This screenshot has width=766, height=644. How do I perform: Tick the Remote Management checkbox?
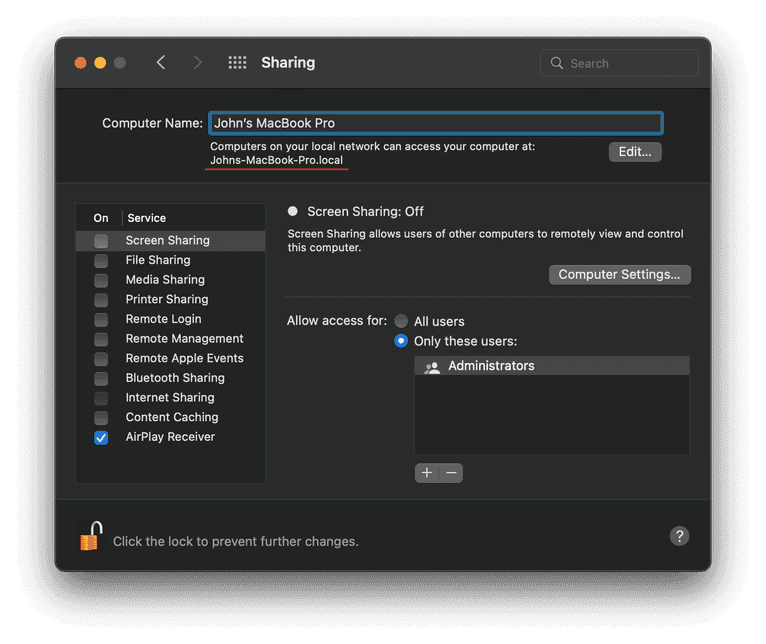tap(101, 339)
